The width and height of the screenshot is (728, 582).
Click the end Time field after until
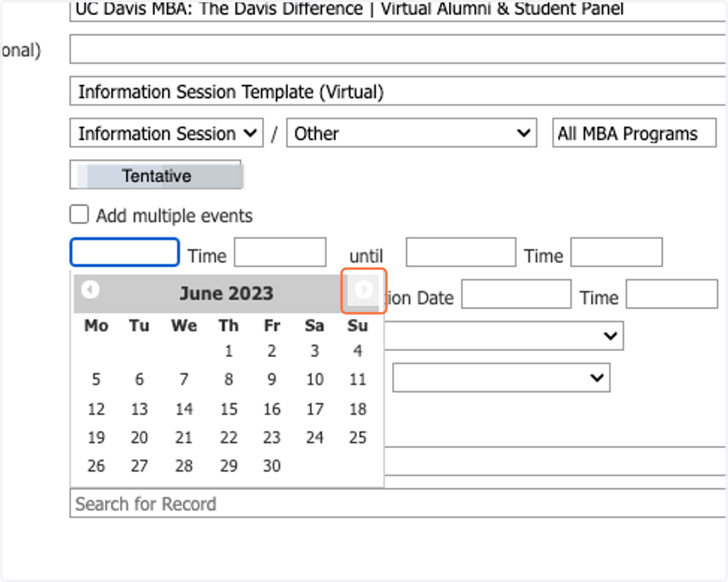616,252
